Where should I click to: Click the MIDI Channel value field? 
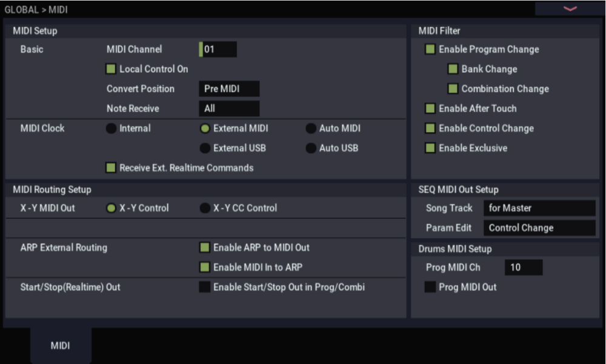point(218,50)
